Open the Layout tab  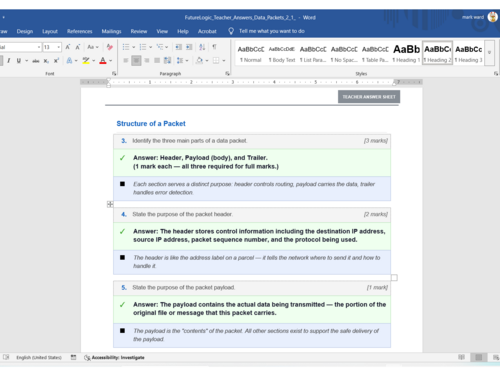pyautogui.click(x=50, y=31)
